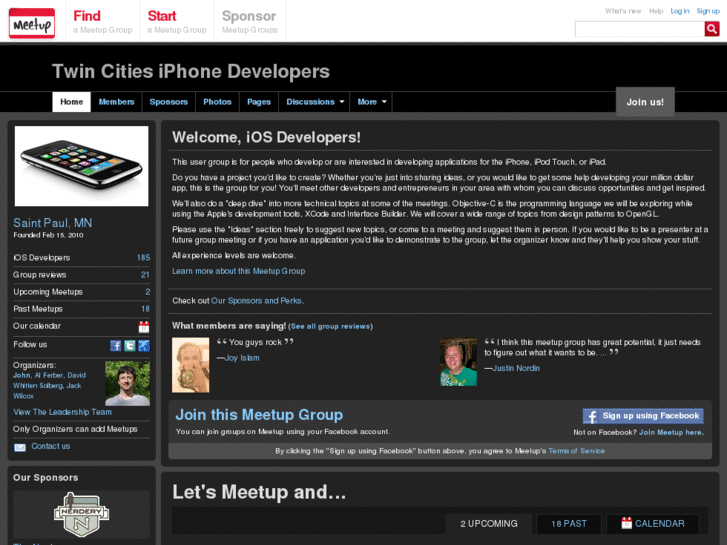Open the calendar icon beside Our calendar
The width and height of the screenshot is (727, 545).
point(144,327)
